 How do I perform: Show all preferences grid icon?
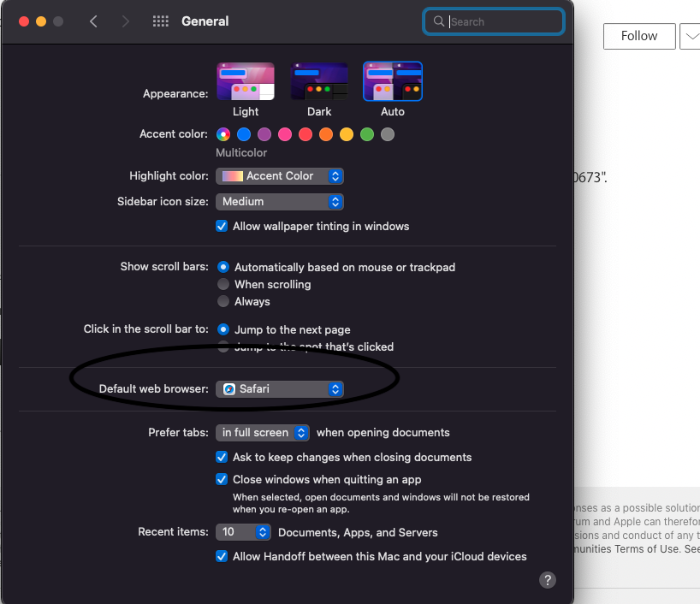click(x=161, y=21)
